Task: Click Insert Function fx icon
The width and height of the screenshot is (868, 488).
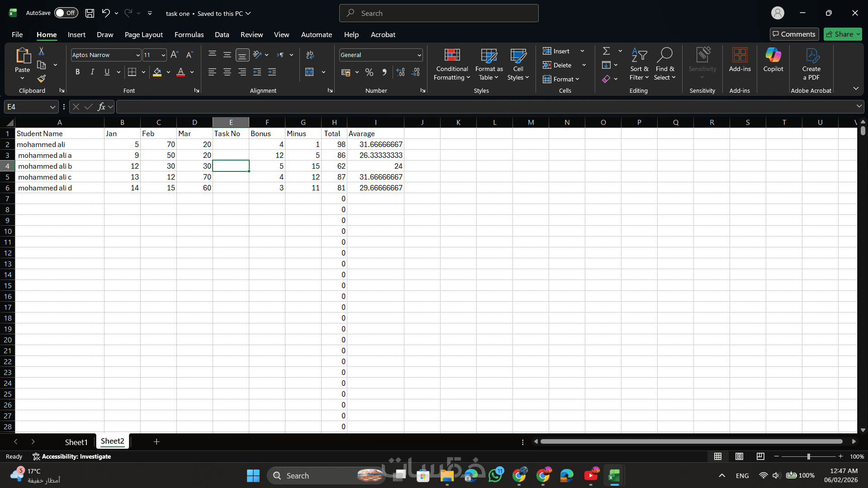Action: pyautogui.click(x=101, y=107)
